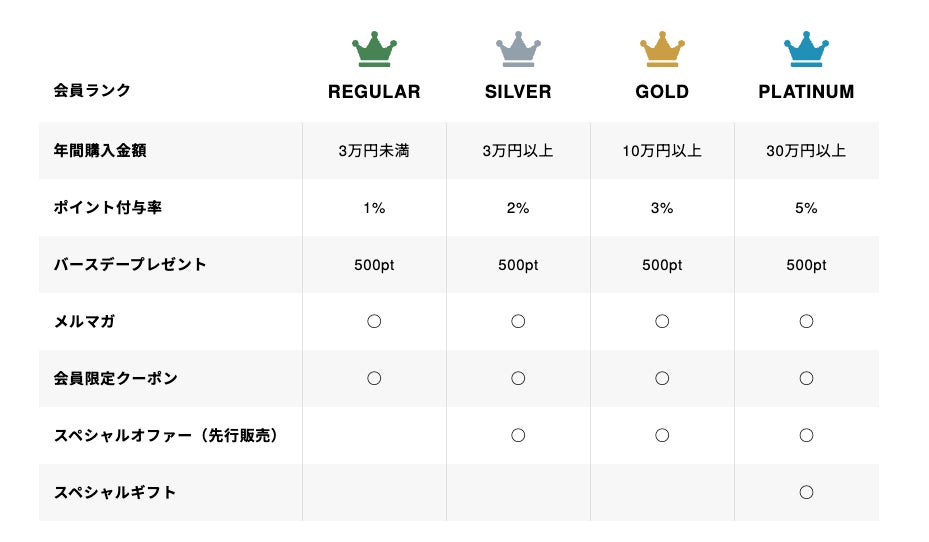Click the grey SILVER crown icon
This screenshot has height=542, width=929.
pos(518,51)
